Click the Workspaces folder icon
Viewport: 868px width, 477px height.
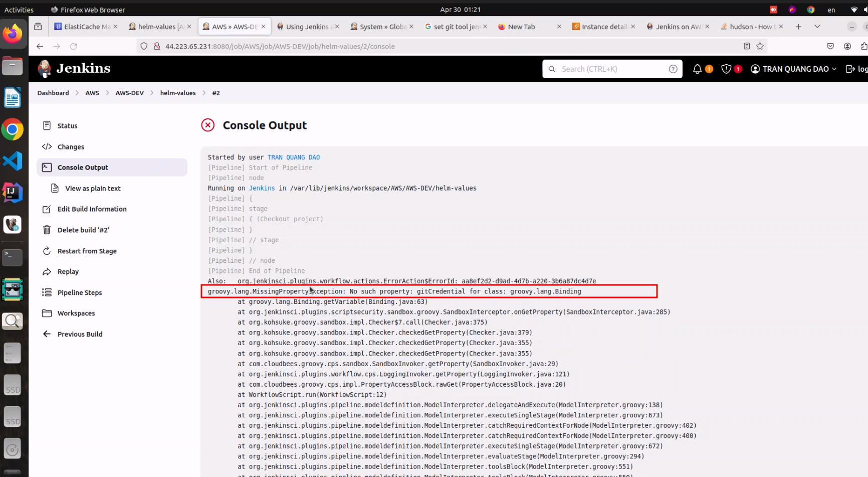click(47, 313)
